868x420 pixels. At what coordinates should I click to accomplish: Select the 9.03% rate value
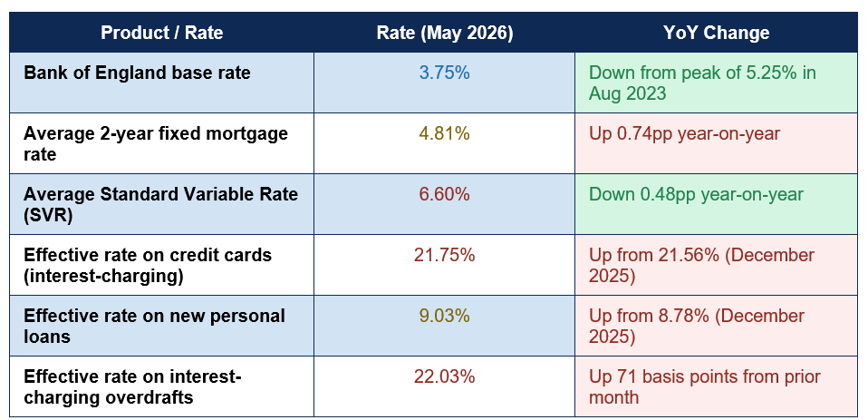tap(445, 316)
